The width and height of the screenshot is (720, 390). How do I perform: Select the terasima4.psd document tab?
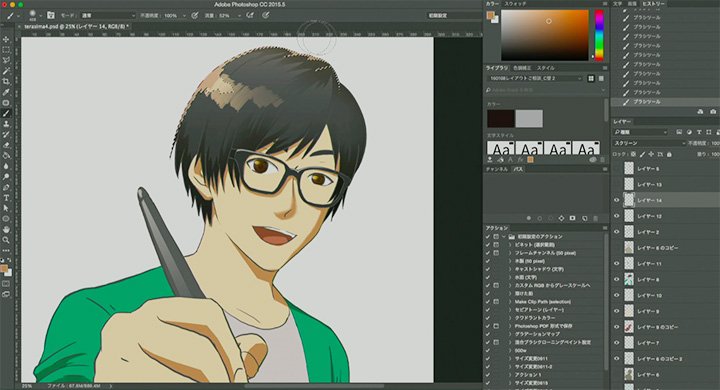76,27
